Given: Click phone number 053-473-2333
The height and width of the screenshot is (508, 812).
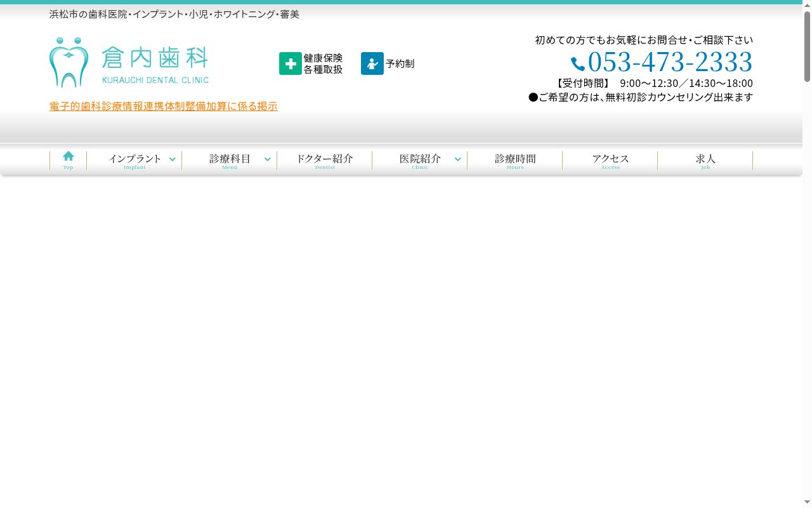Looking at the screenshot, I should (x=670, y=62).
